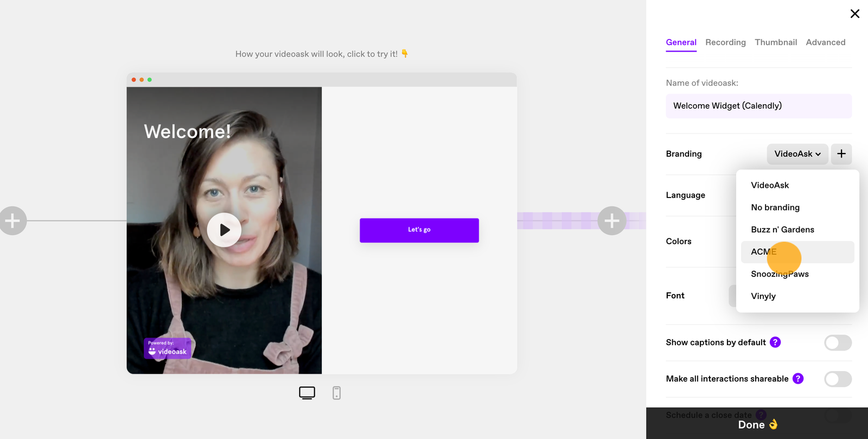Click the Done button

pos(757,424)
